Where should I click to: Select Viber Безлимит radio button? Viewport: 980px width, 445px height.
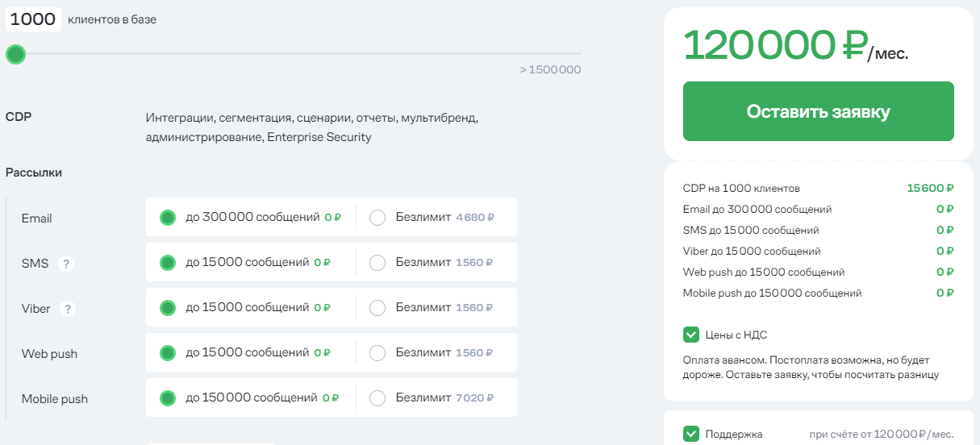(x=377, y=308)
